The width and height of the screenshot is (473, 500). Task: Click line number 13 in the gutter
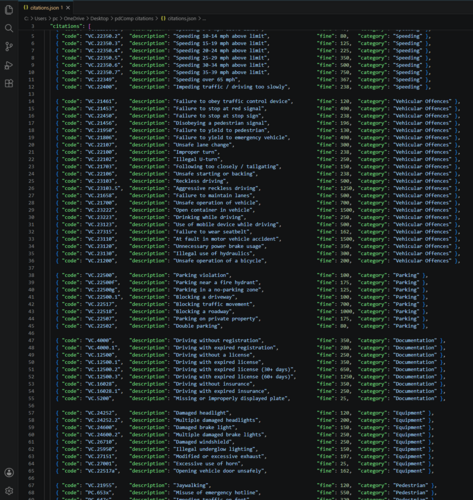pos(31,94)
